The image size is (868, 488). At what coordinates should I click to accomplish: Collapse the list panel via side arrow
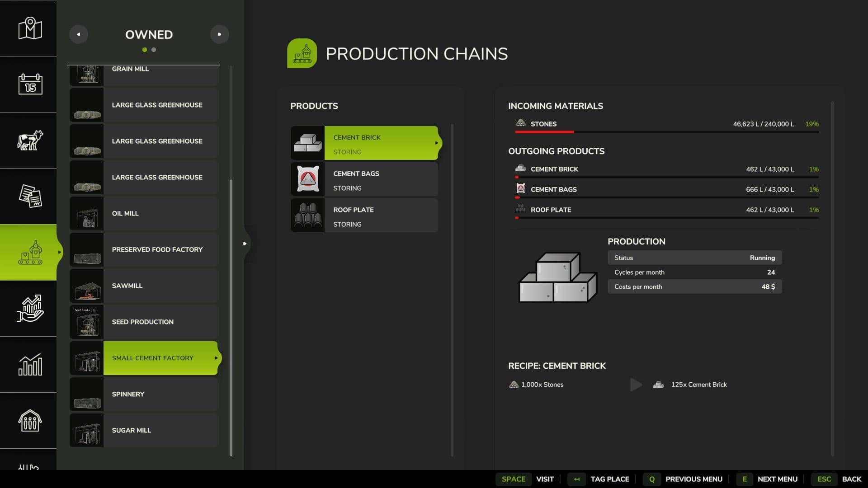[245, 244]
